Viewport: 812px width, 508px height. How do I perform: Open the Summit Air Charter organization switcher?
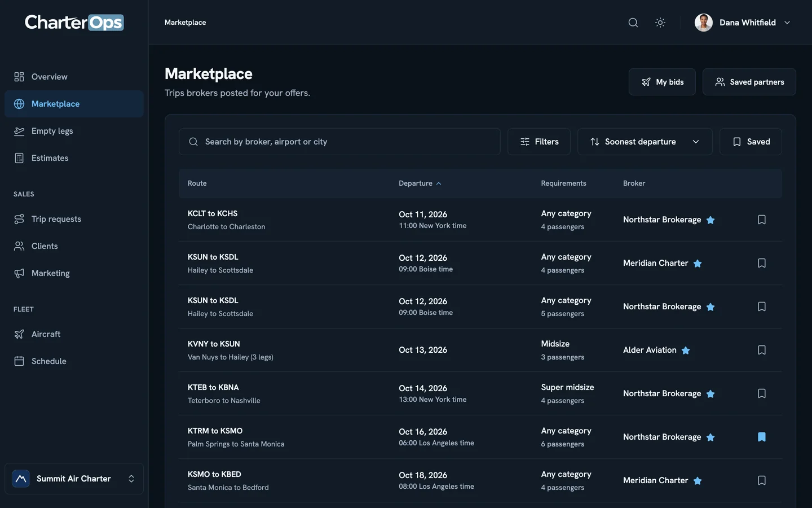tap(74, 479)
